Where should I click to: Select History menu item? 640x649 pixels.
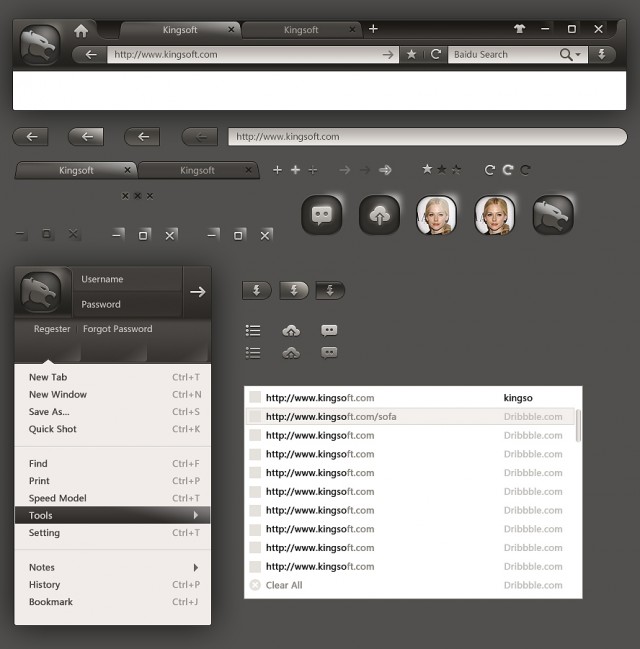(x=113, y=585)
